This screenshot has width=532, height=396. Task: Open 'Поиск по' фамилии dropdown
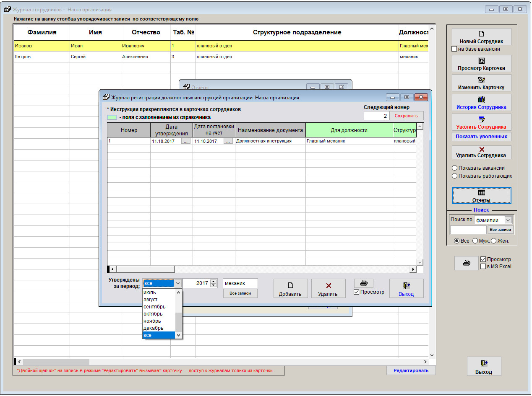(x=508, y=220)
